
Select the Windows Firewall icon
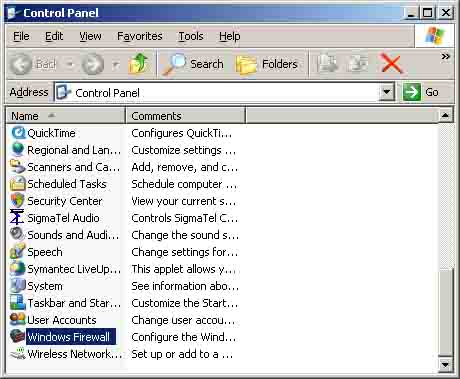(x=17, y=336)
